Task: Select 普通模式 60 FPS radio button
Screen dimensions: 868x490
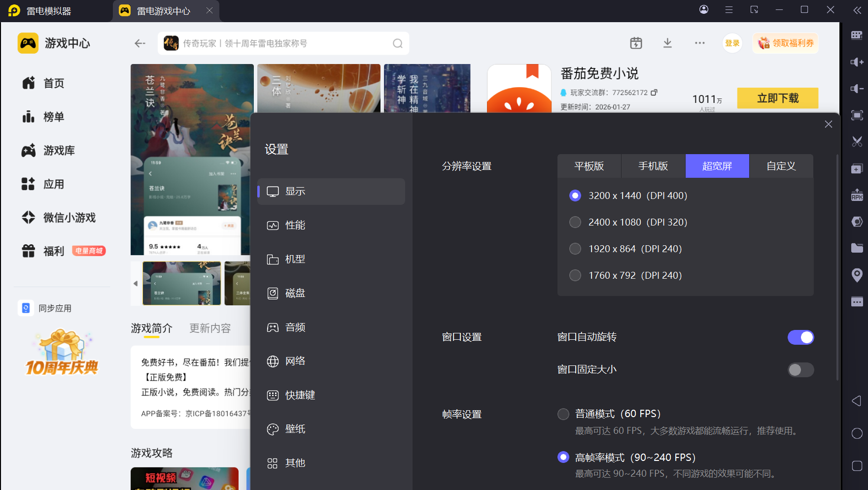Action: 563,414
